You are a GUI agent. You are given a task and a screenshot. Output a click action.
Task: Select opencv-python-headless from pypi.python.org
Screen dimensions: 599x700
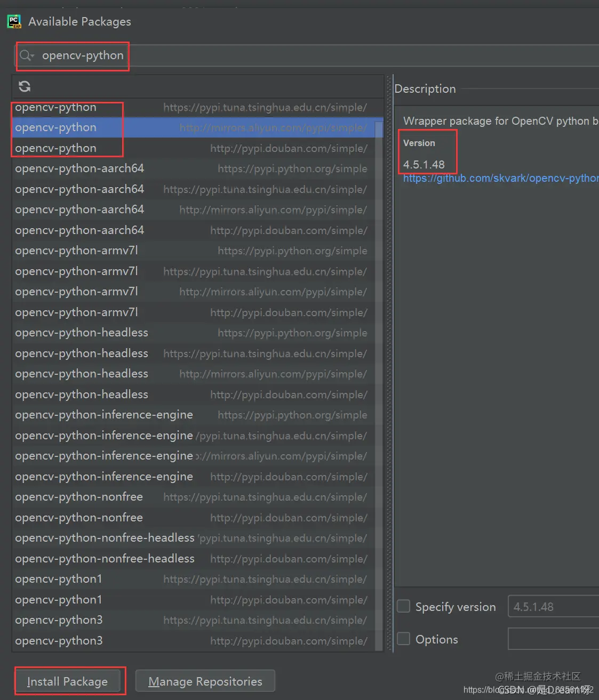193,333
